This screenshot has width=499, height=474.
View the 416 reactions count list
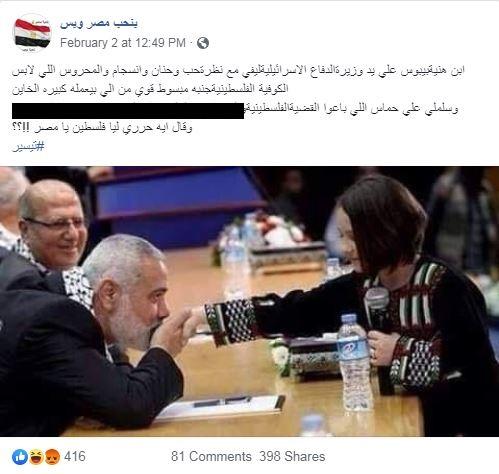75,456
